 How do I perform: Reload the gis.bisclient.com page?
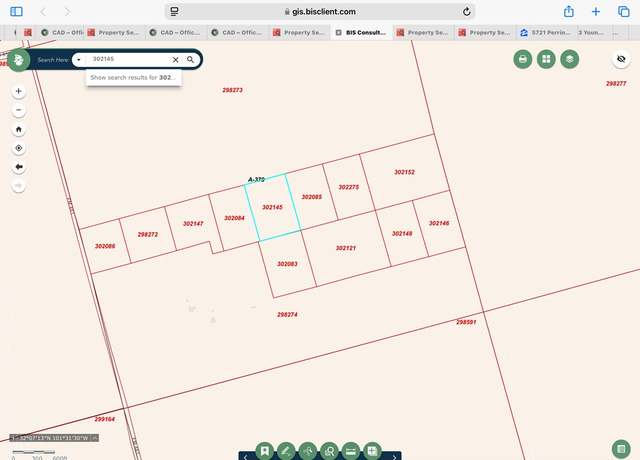click(467, 11)
